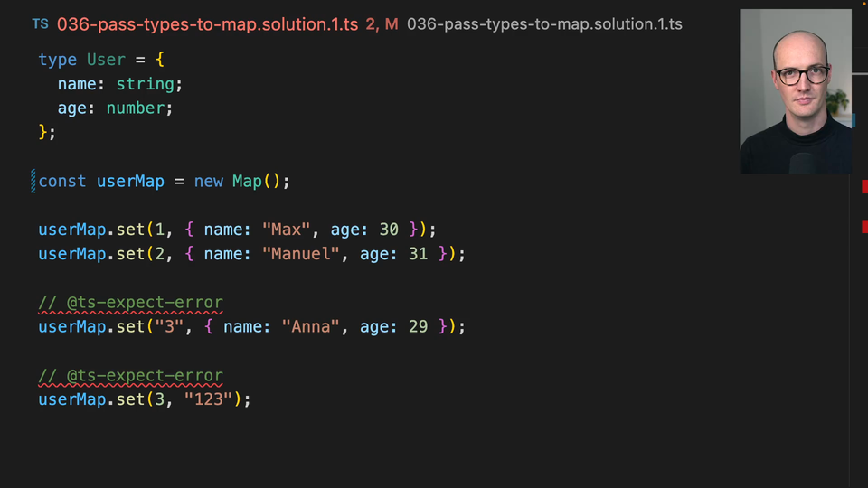The height and width of the screenshot is (488, 868).
Task: Click the number type on the age property
Action: click(135, 108)
